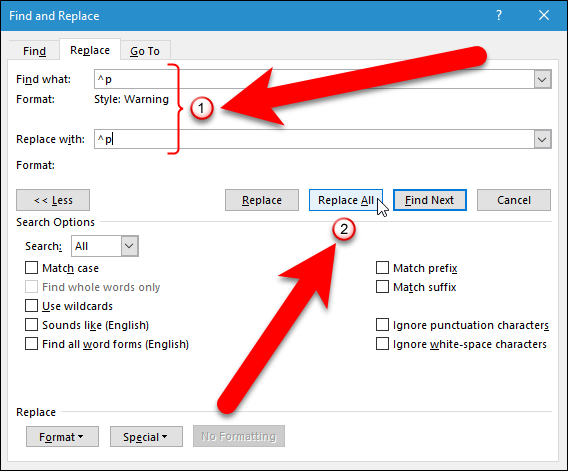568x471 pixels.
Task: Close the Find and Replace dialog
Action: 544,16
